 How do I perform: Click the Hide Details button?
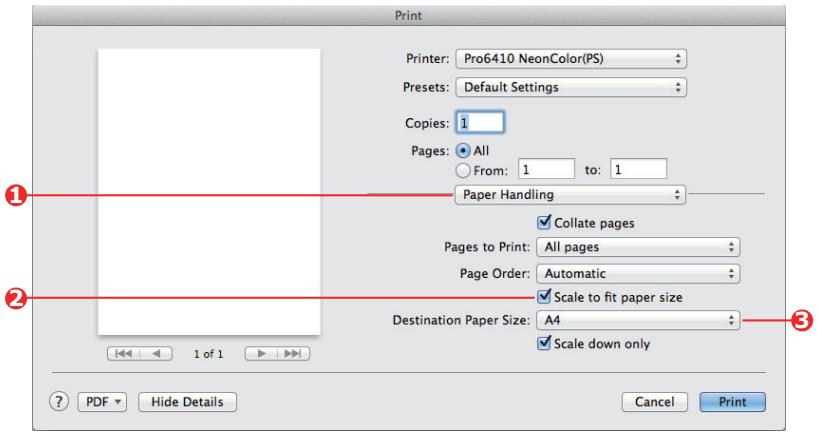pyautogui.click(x=188, y=402)
